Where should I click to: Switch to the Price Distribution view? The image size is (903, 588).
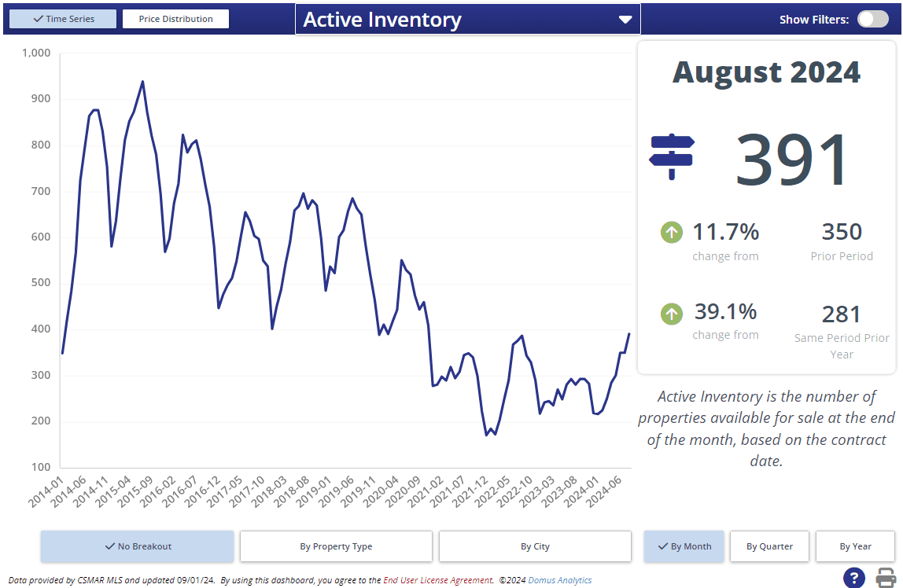click(x=175, y=19)
